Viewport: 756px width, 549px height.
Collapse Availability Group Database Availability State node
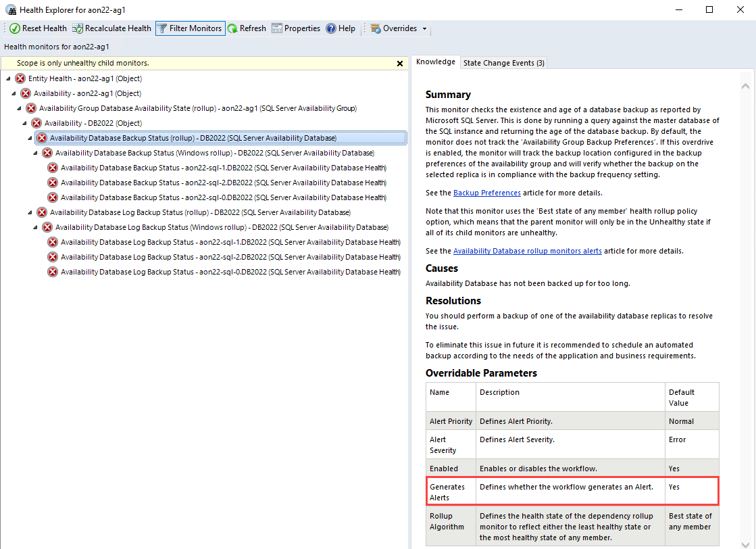point(19,109)
